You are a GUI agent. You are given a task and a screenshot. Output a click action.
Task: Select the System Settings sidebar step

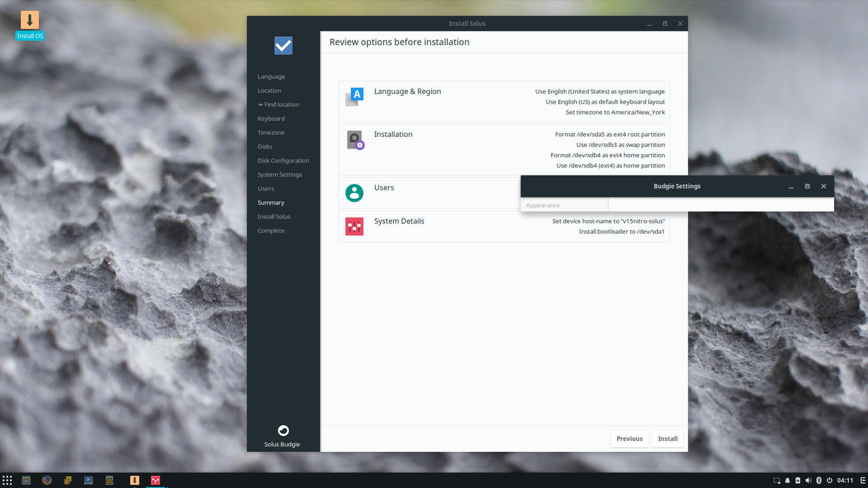(x=280, y=175)
